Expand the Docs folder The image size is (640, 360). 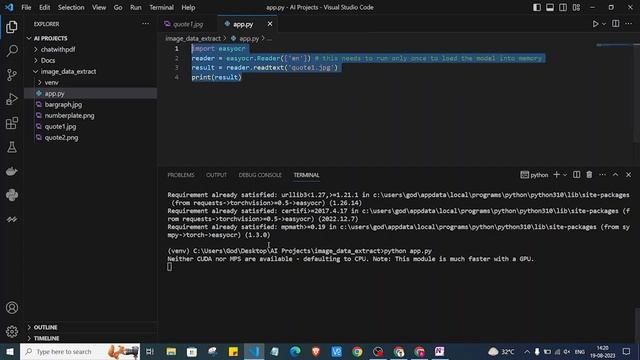click(91, 60)
